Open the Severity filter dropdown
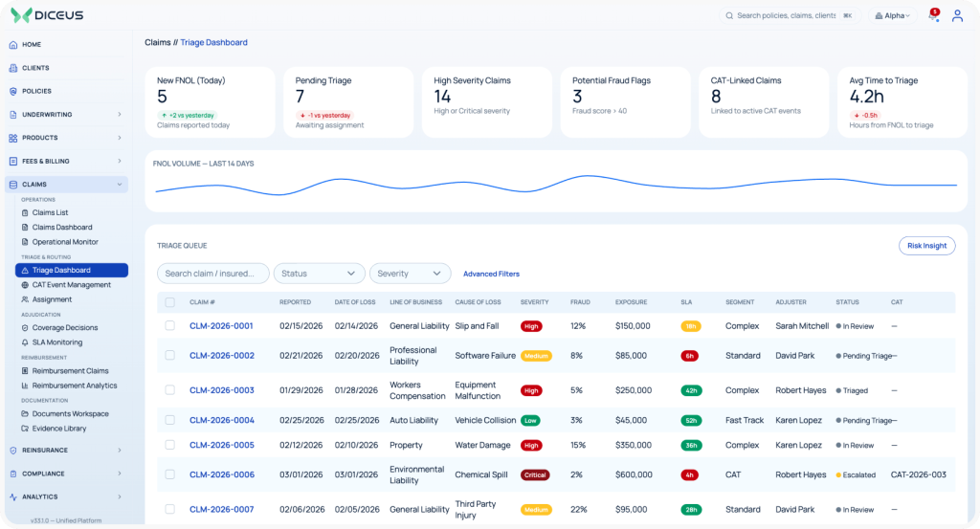Screen dimensions: 980x529 click(x=410, y=274)
